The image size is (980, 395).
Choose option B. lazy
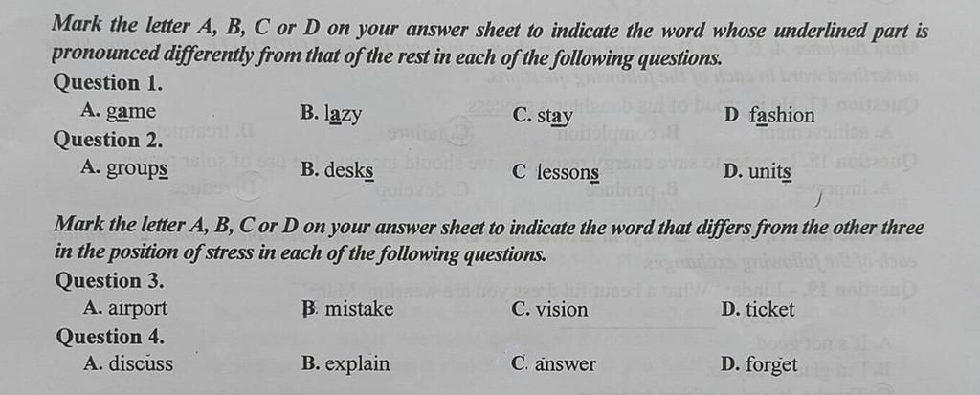coord(331,115)
